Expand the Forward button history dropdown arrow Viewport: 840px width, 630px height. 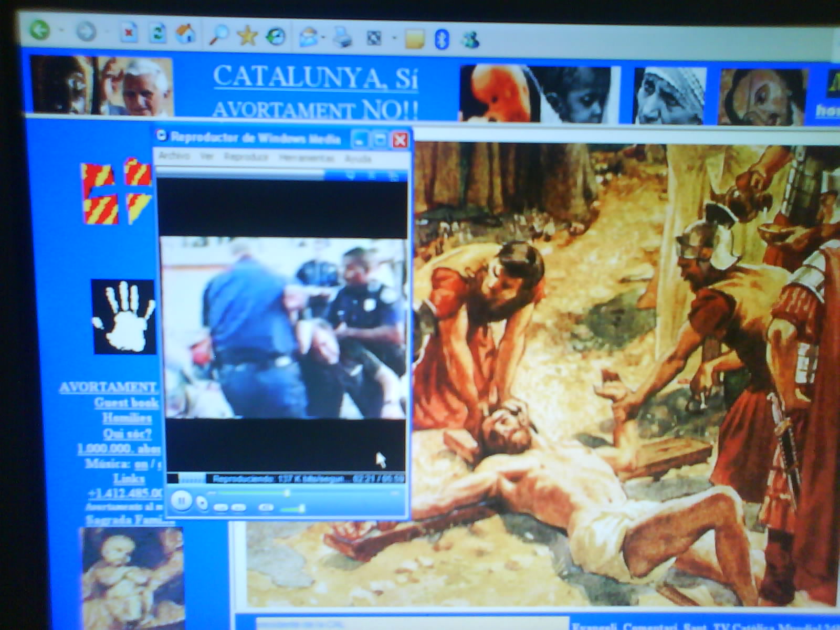107,32
